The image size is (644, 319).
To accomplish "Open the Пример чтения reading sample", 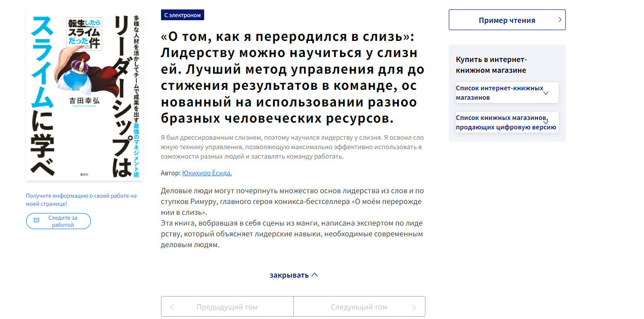I will [x=507, y=20].
